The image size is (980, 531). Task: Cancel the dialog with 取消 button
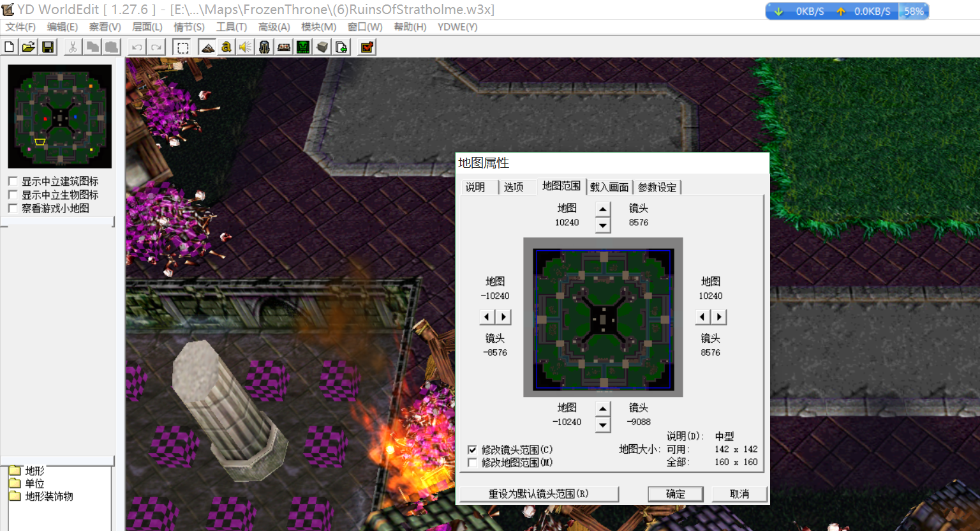(739, 494)
